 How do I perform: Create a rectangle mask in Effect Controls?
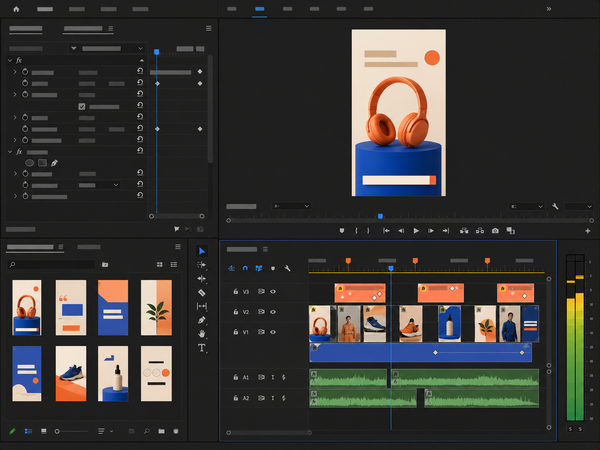pos(42,163)
